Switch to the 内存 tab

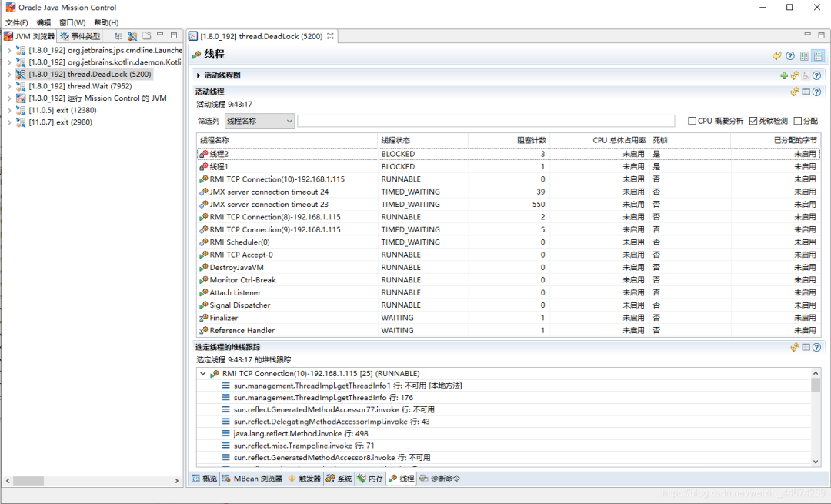pyautogui.click(x=370, y=479)
